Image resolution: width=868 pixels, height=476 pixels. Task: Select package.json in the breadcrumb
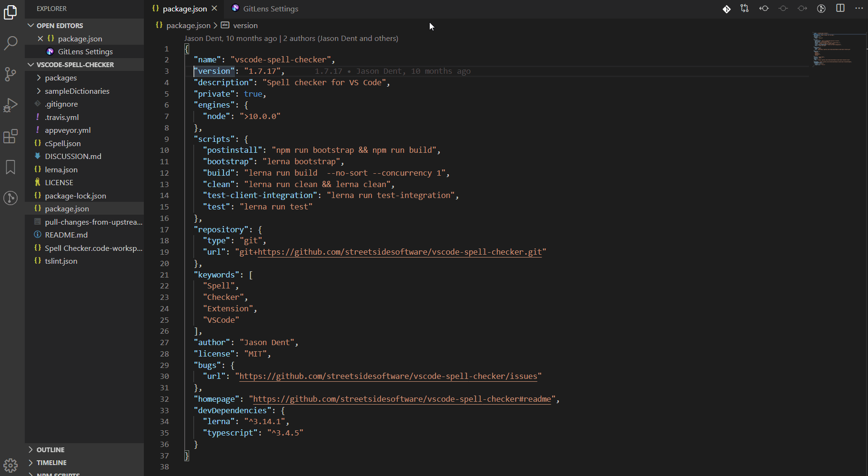pos(188,25)
